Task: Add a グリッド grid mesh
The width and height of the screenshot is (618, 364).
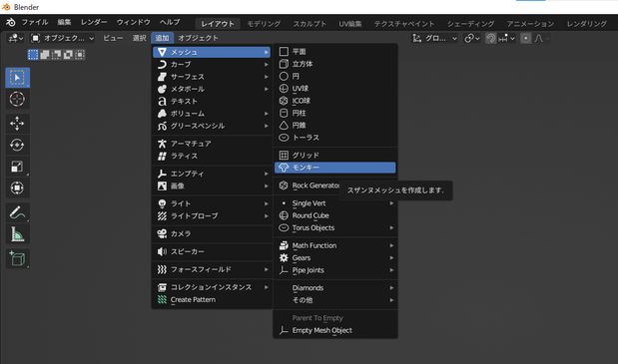Action: point(335,155)
